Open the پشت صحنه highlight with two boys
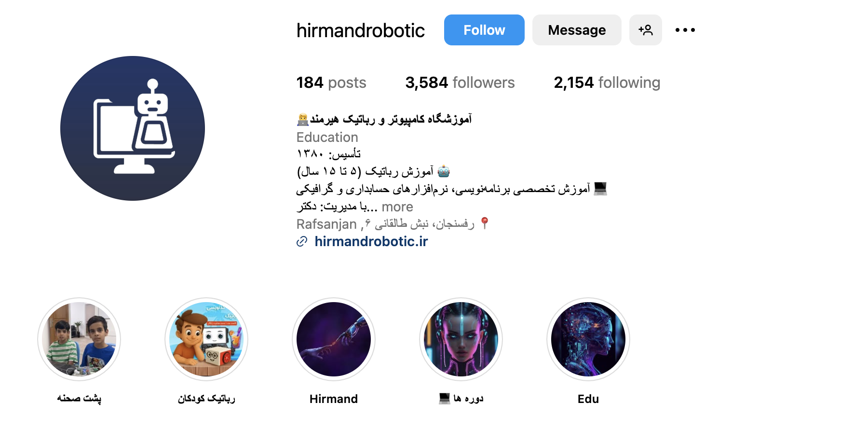The width and height of the screenshot is (868, 430). pyautogui.click(x=79, y=339)
